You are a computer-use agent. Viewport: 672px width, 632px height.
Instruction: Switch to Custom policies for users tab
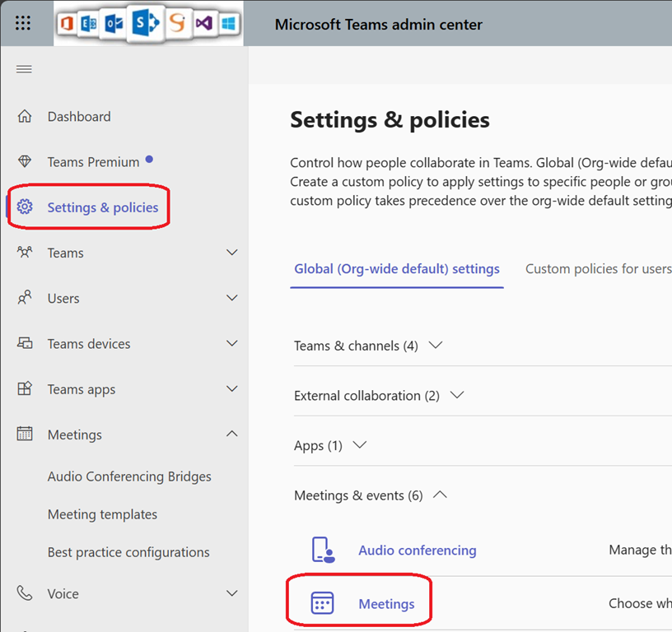tap(598, 269)
